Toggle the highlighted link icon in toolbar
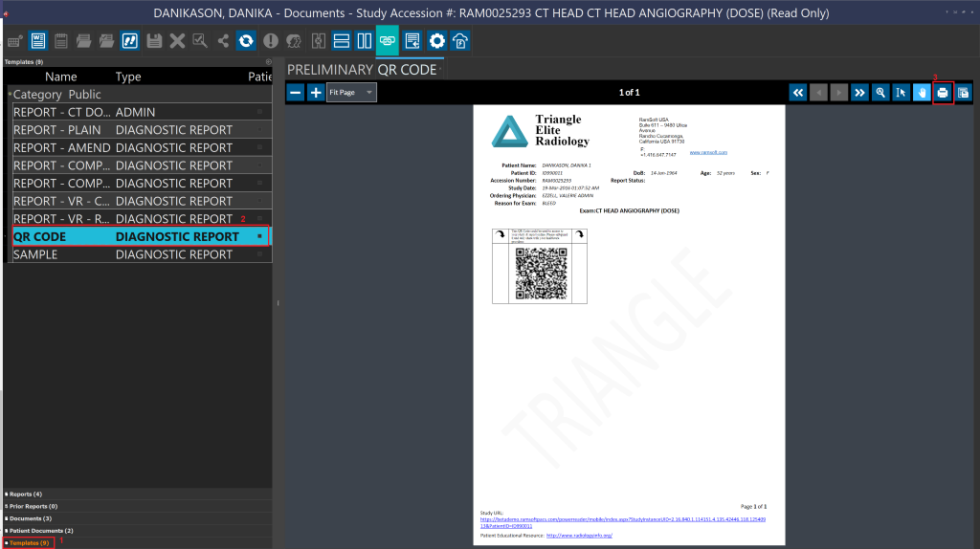This screenshot has height=549, width=980. (388, 41)
